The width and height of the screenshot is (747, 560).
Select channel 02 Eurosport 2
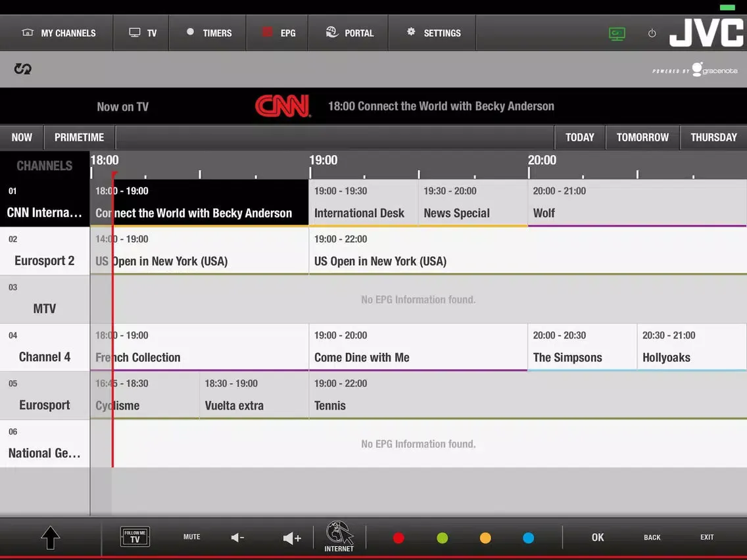tap(45, 251)
